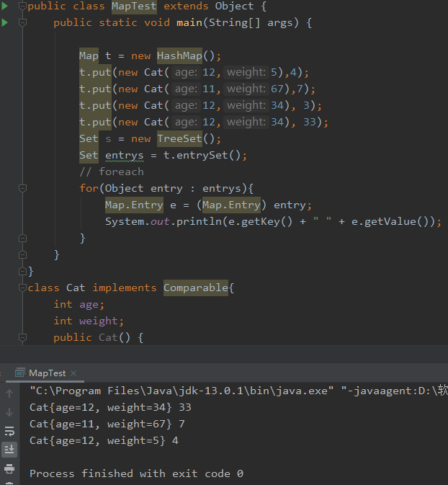This screenshot has height=485, width=448.
Task: Click the up arrow in the run console toolbar
Action: 9,393
